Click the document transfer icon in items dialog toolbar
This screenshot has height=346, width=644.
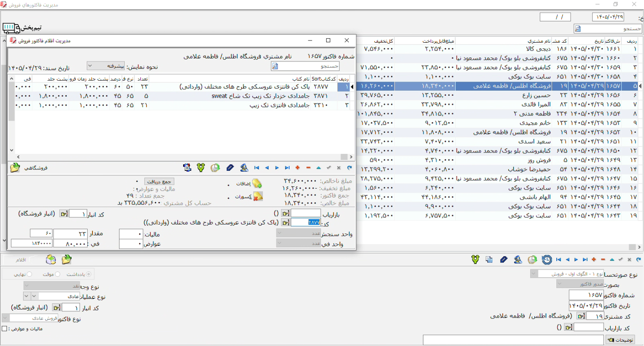pyautogui.click(x=187, y=168)
